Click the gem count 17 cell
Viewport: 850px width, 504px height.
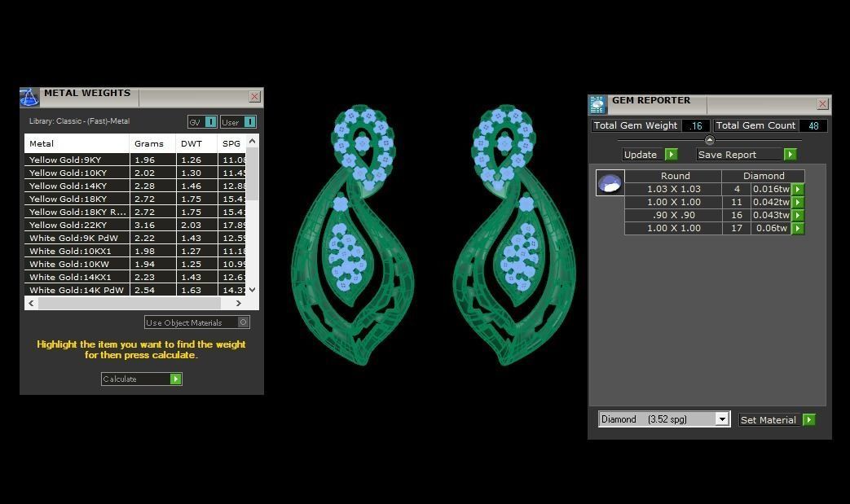(x=736, y=228)
